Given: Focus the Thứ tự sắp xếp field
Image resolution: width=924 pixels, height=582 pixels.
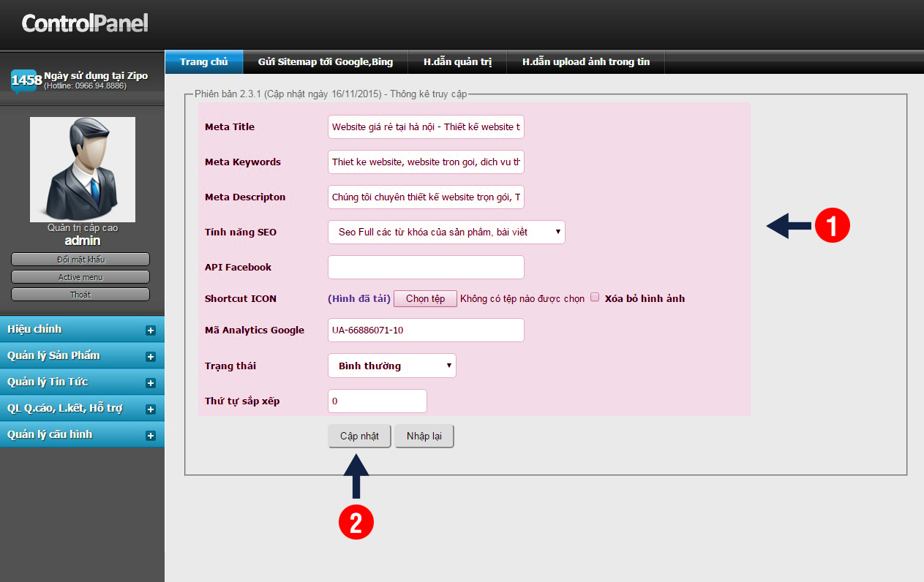Looking at the screenshot, I should point(378,401).
